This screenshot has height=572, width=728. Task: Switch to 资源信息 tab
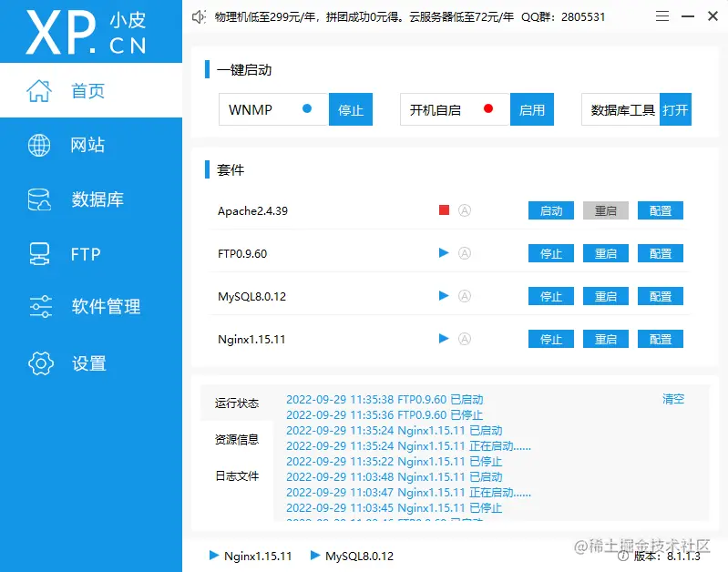(237, 439)
